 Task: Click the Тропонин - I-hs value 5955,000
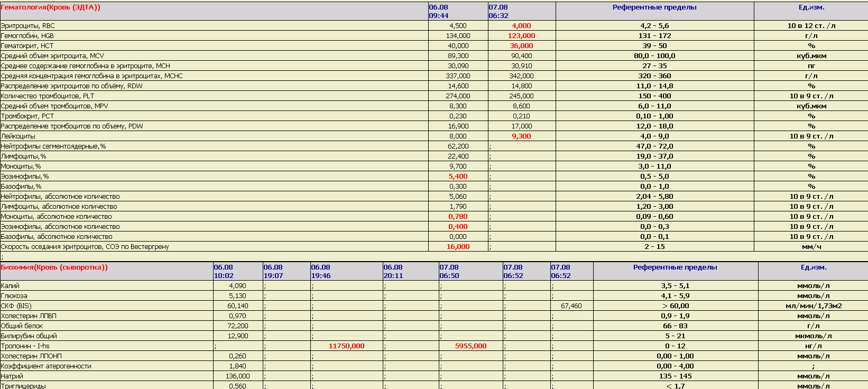(x=470, y=346)
